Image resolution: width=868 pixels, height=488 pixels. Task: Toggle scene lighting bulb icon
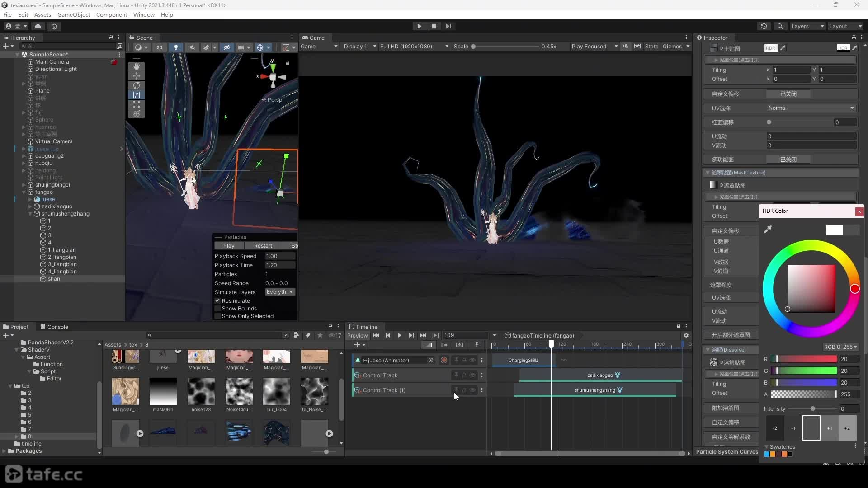click(x=176, y=47)
